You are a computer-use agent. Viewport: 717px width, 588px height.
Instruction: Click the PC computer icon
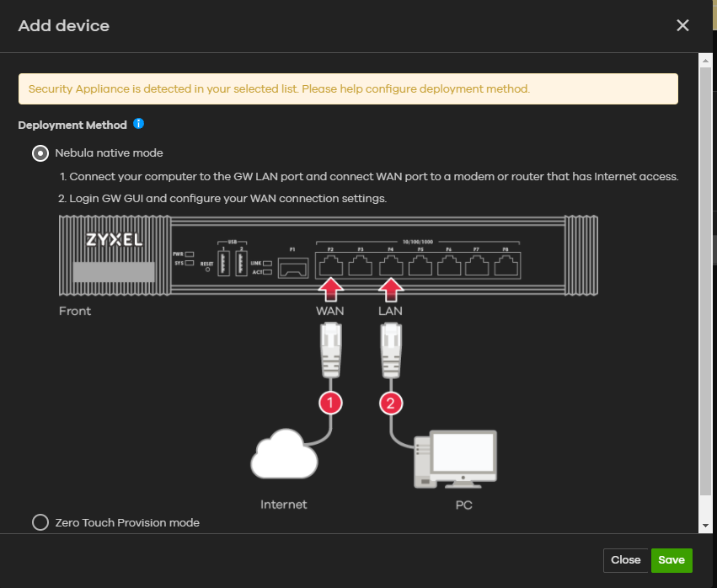(456, 459)
